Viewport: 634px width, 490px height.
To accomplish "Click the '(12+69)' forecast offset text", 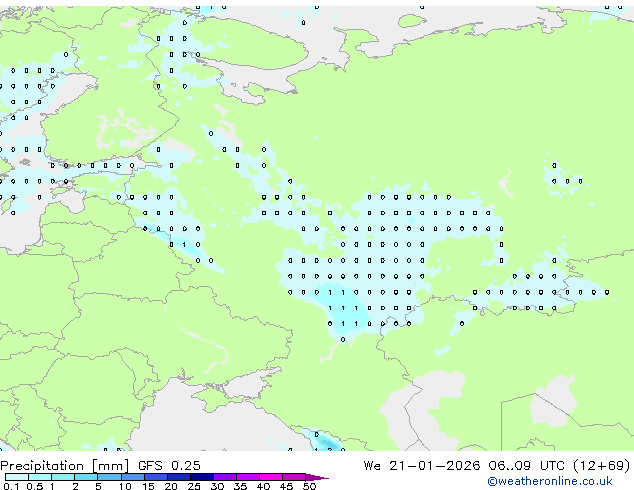I will (602, 466).
